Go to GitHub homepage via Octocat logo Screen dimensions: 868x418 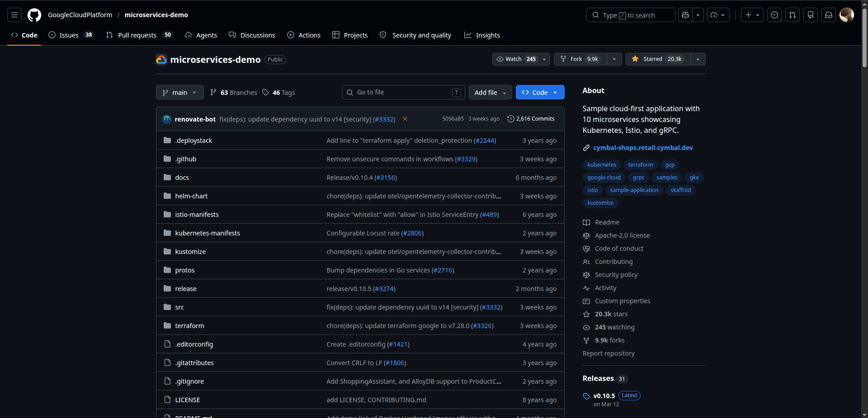tap(34, 15)
